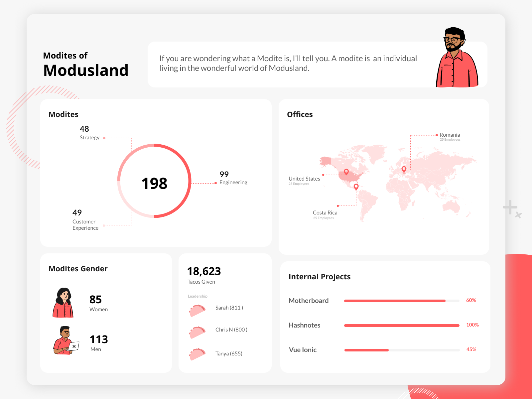This screenshot has height=399, width=532.
Task: Click the Leadership label
Action: tap(198, 296)
